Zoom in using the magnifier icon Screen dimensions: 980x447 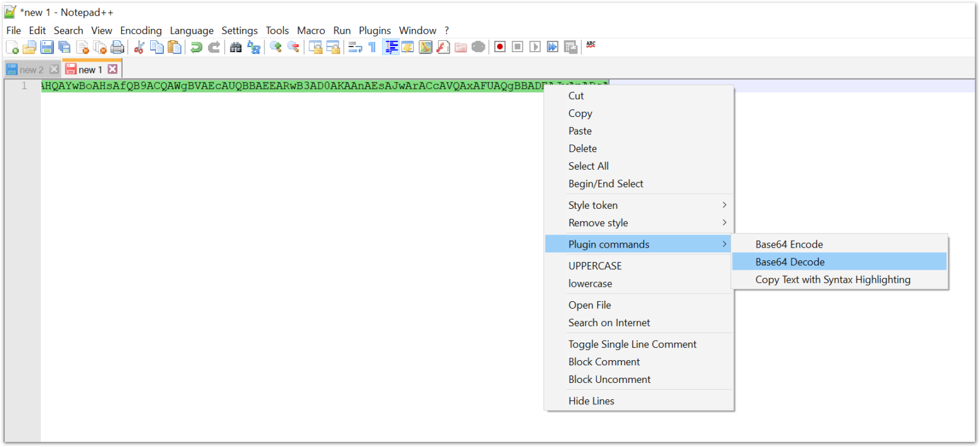tap(276, 47)
